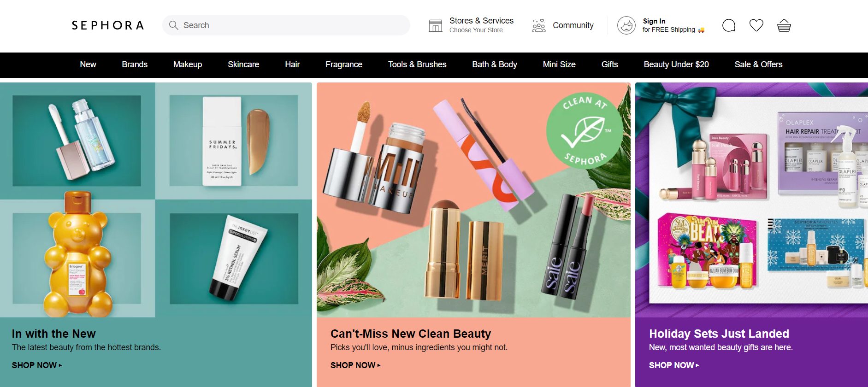Image resolution: width=868 pixels, height=387 pixels.
Task: Click 'The latest beauty from the hottest brands.'
Action: 86,347
